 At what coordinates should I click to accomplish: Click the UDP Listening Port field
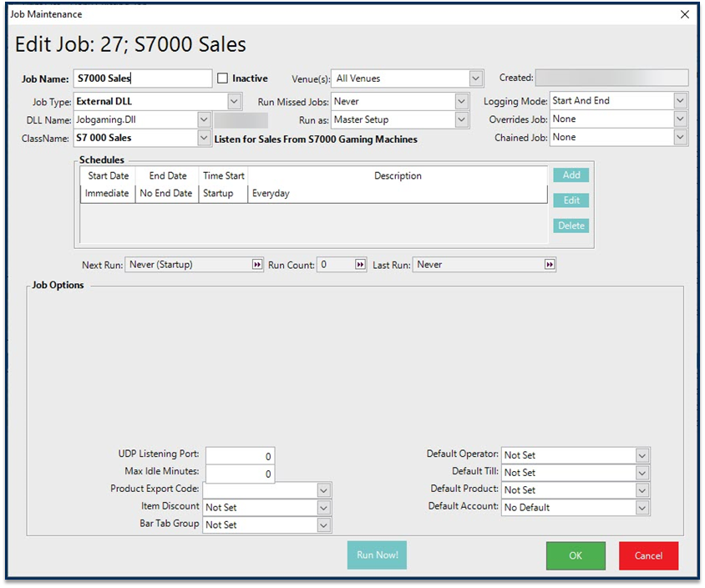240,456
